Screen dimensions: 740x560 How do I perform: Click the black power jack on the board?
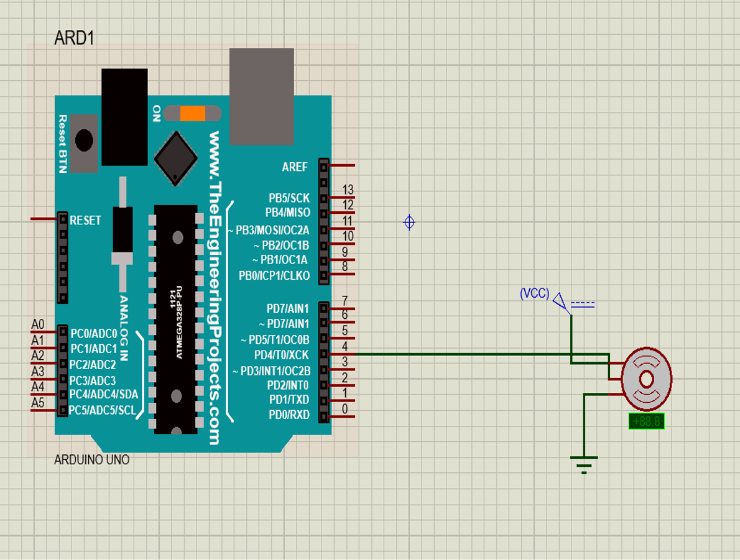[x=124, y=117]
